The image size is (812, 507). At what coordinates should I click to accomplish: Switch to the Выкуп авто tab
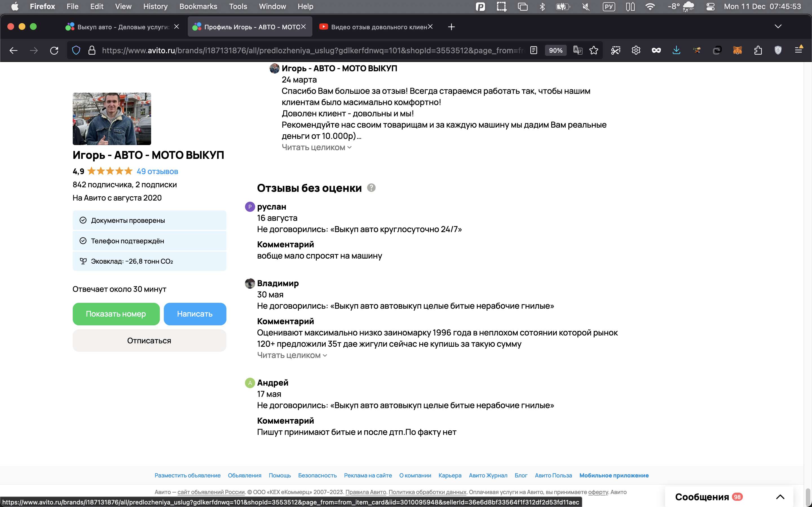pyautogui.click(x=122, y=27)
